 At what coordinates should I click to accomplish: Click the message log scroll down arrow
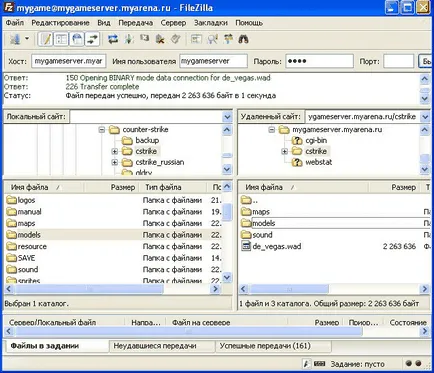click(x=424, y=98)
